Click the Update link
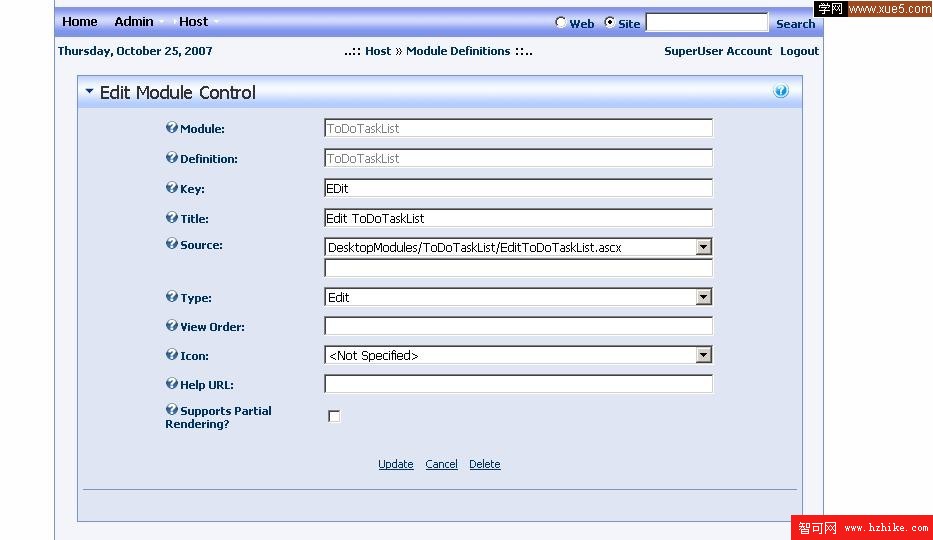The width and height of the screenshot is (933, 540). coord(396,464)
